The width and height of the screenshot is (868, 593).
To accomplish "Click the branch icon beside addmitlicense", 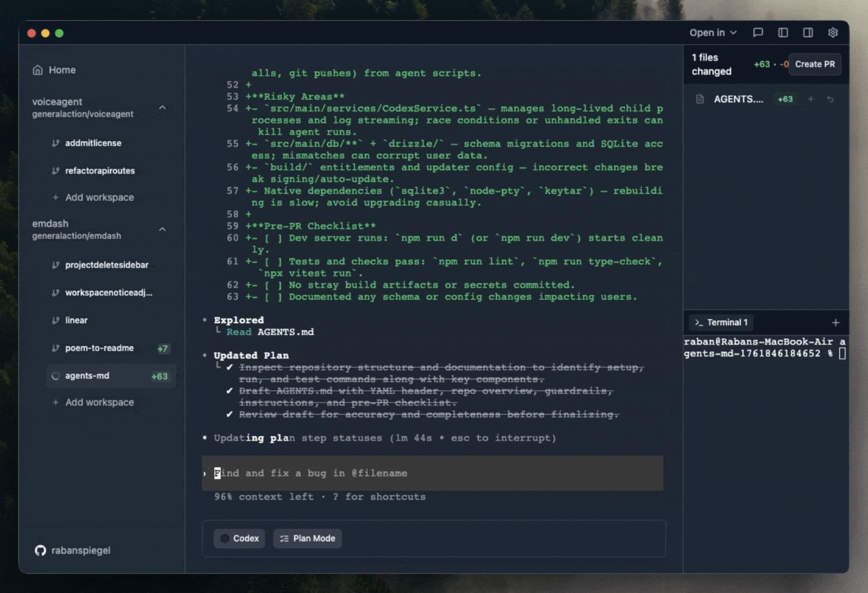I will 55,143.
